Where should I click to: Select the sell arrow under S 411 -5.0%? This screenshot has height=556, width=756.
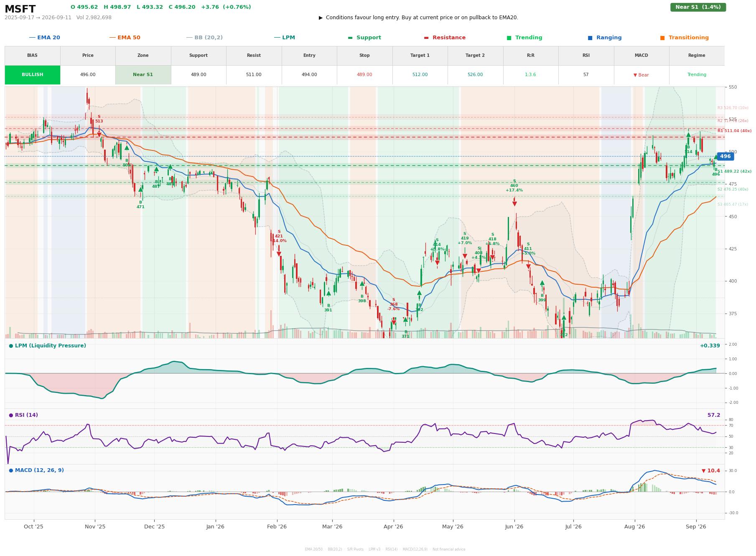coord(528,266)
